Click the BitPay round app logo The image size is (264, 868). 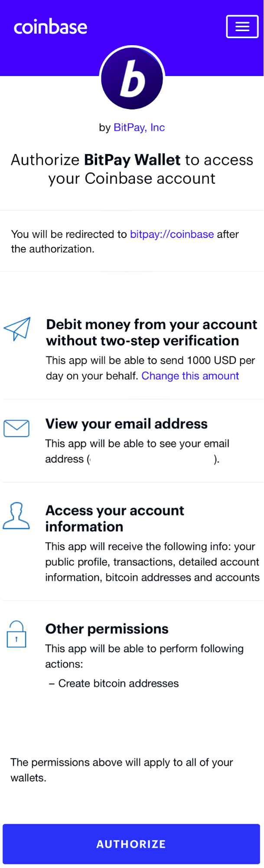pos(132,78)
